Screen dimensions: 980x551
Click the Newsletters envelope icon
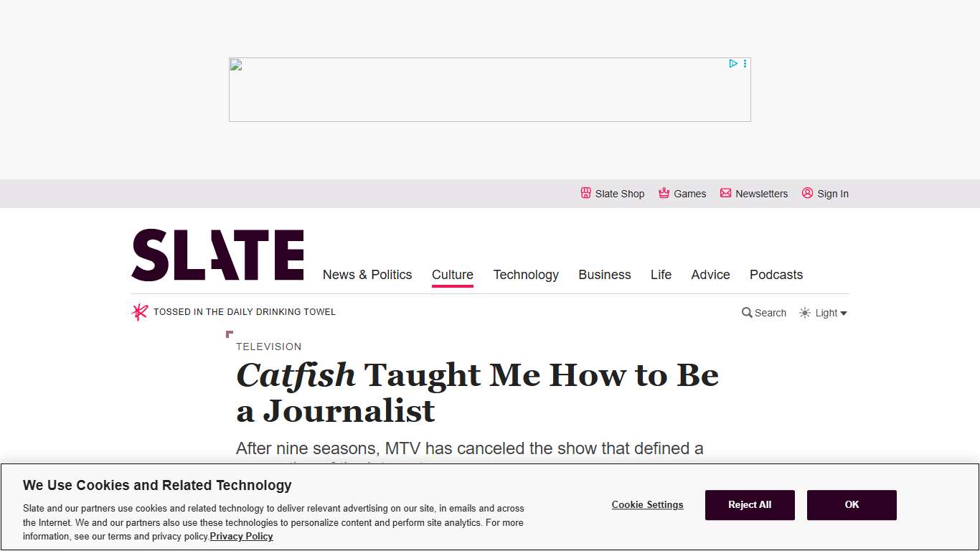(x=725, y=193)
